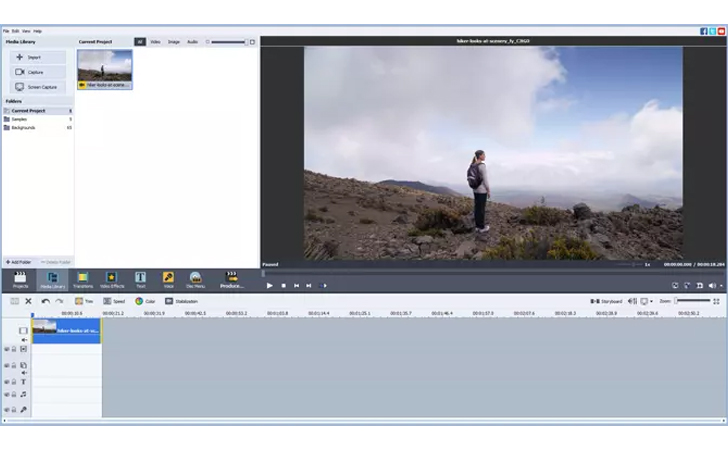The image size is (728, 450).
Task: Toggle lock on the audio music track
Action: click(x=15, y=394)
